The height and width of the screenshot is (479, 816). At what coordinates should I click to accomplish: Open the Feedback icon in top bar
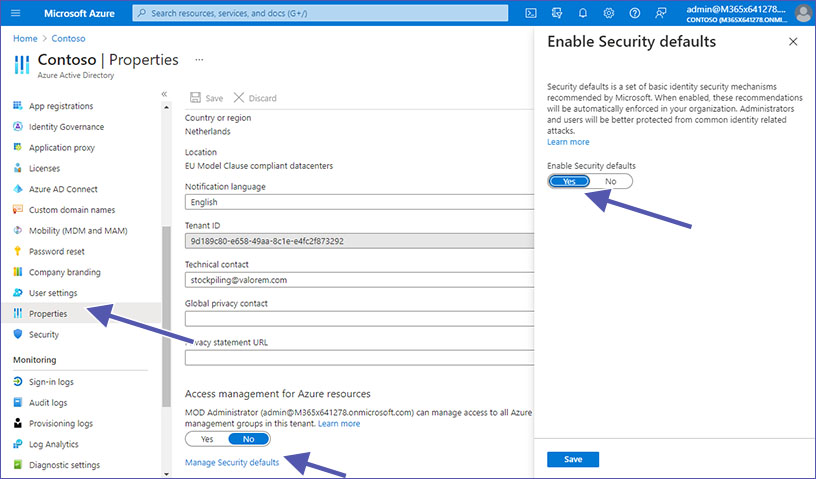[x=661, y=13]
